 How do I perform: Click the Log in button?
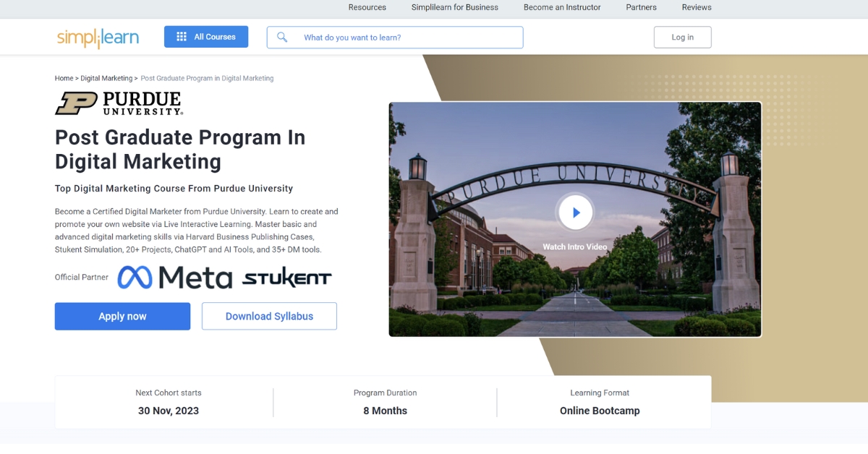coord(682,37)
